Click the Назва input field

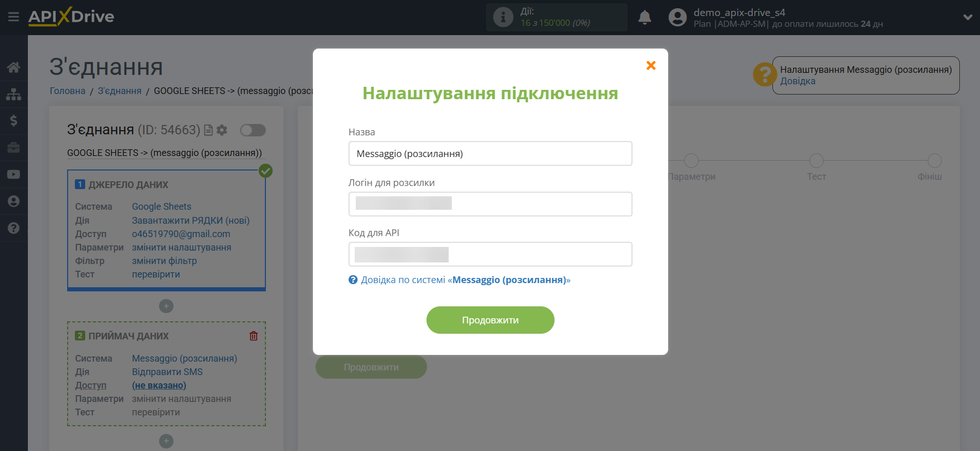point(491,153)
